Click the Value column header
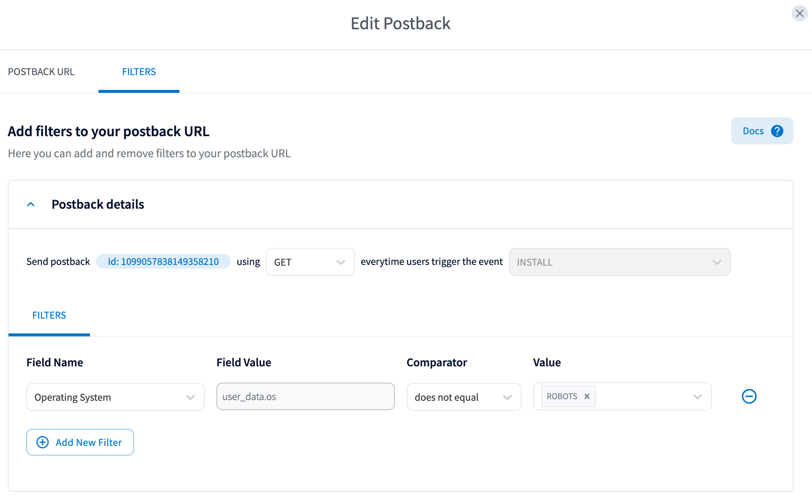 click(x=547, y=362)
